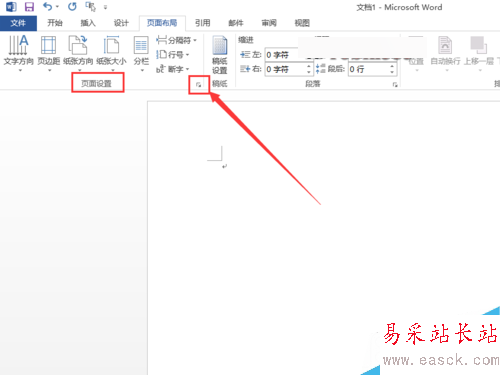The width and height of the screenshot is (500, 375).
Task: Open the 段落 paragraph dialog launcher
Action: tap(395, 85)
